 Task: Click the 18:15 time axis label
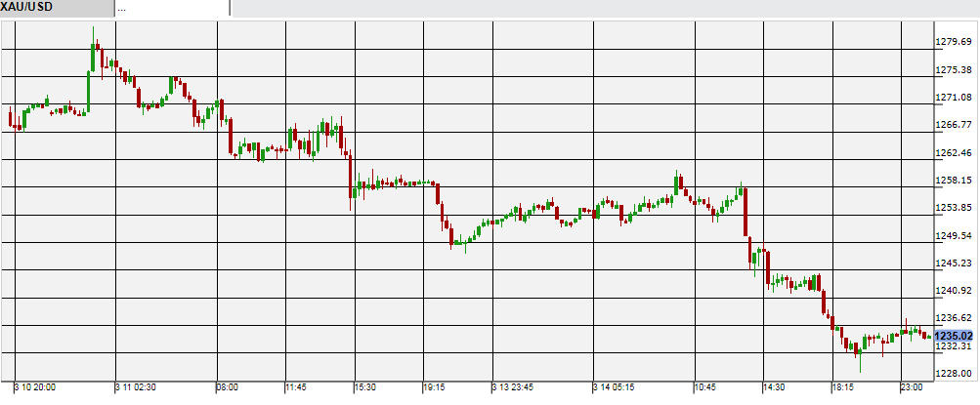coord(843,387)
